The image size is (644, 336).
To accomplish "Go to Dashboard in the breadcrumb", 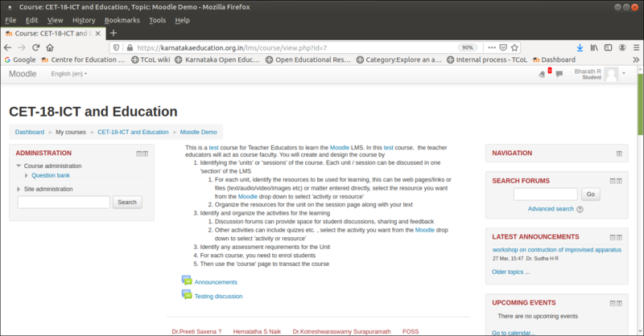I will coord(30,132).
